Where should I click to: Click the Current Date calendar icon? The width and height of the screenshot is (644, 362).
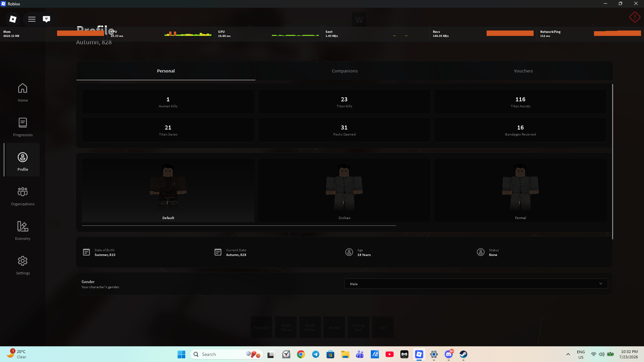click(x=218, y=252)
